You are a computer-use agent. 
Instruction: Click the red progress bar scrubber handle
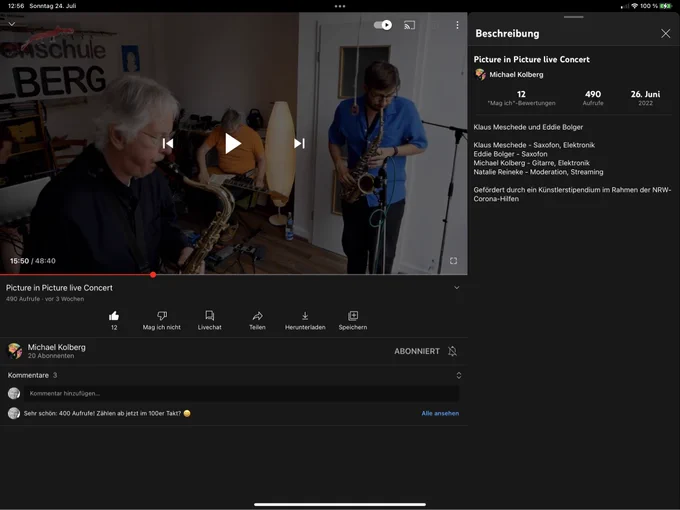coord(153,275)
